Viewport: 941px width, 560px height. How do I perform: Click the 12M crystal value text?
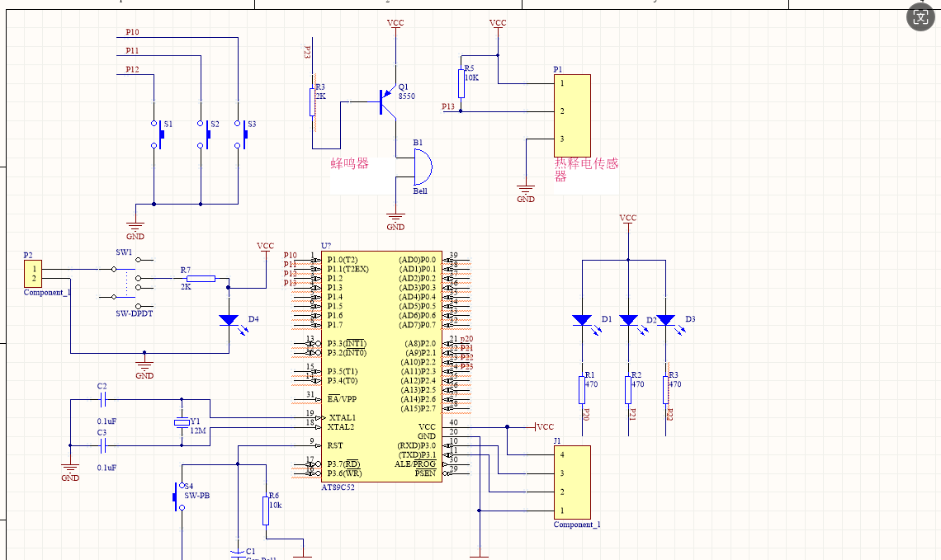[x=198, y=431]
